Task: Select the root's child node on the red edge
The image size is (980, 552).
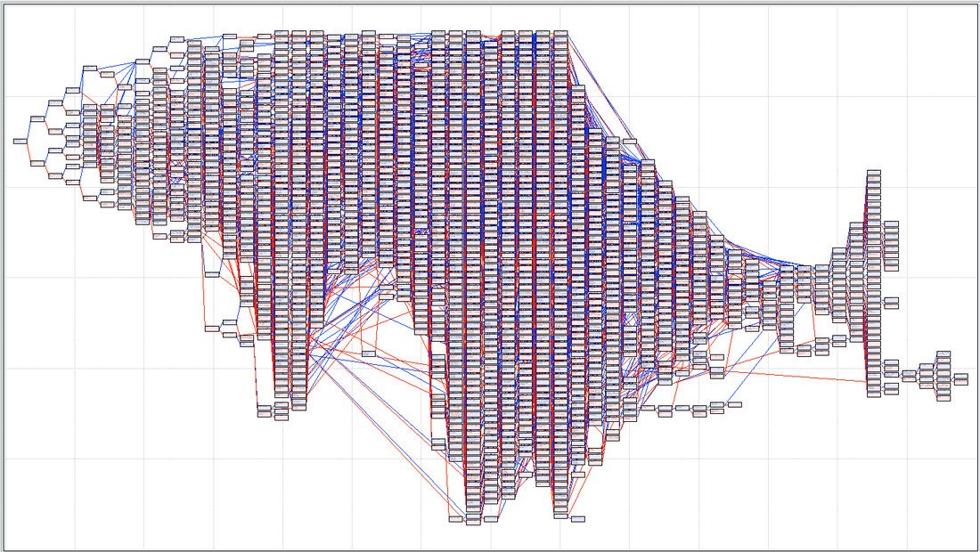Action: click(x=37, y=164)
